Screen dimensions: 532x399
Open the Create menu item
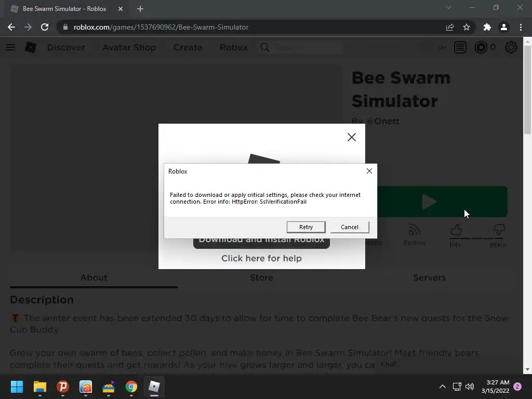point(188,47)
